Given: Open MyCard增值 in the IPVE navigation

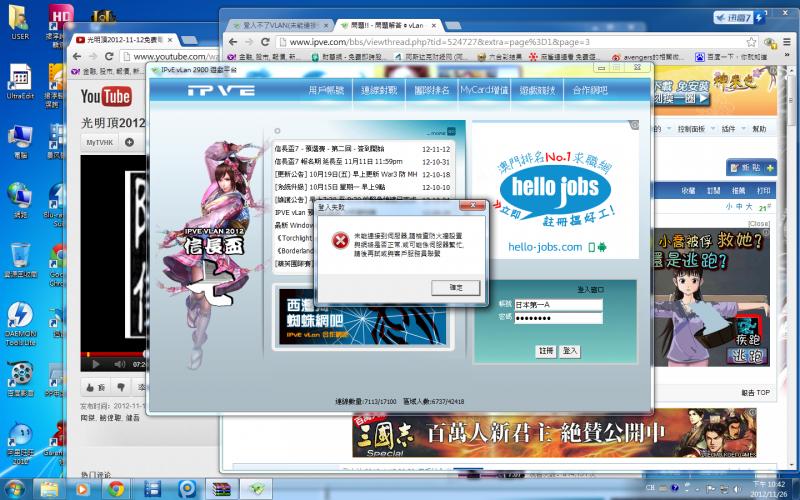Looking at the screenshot, I should 484,90.
